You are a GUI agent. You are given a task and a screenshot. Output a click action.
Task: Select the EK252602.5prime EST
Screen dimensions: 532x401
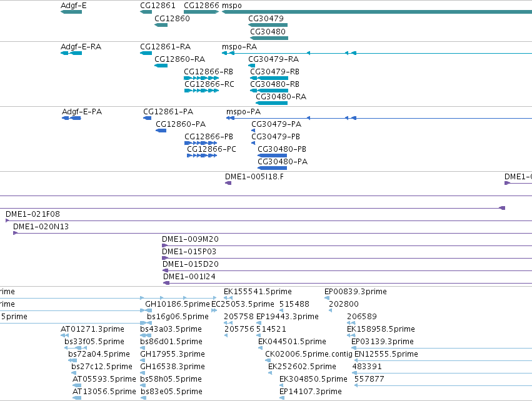[x=270, y=373]
